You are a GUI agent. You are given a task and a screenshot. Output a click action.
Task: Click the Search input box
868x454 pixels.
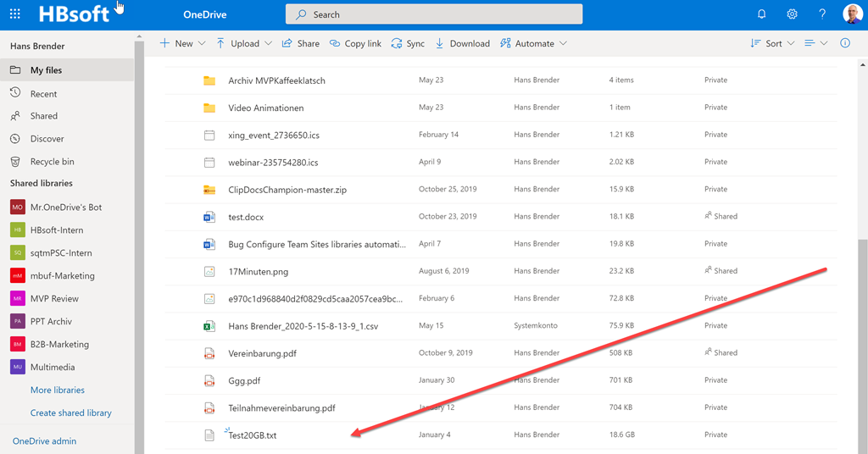click(x=434, y=14)
